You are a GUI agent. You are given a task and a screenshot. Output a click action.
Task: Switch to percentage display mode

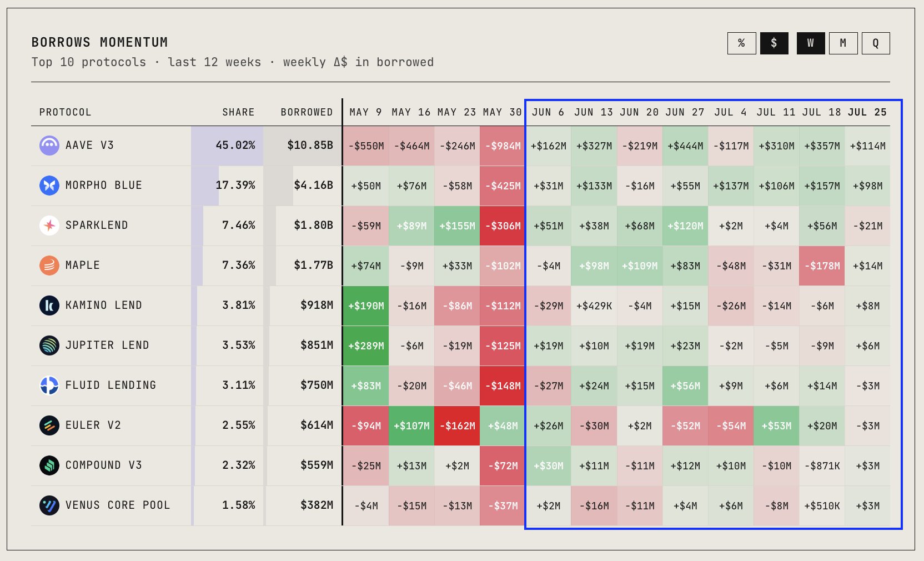click(742, 43)
